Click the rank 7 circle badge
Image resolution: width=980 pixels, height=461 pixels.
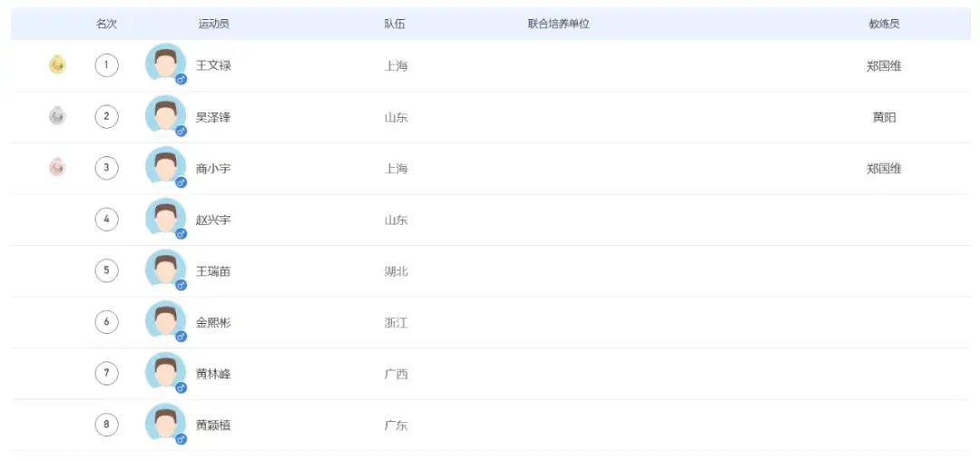(107, 374)
